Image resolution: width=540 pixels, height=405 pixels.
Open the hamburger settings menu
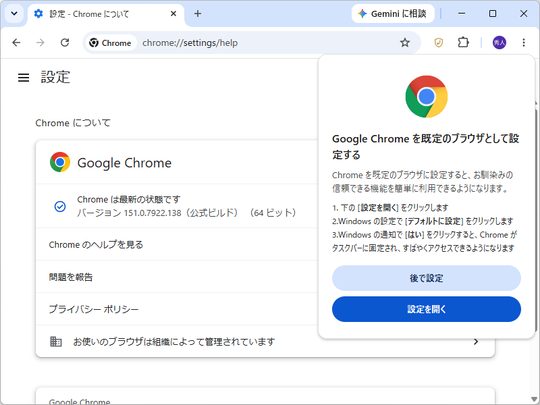pyautogui.click(x=23, y=77)
